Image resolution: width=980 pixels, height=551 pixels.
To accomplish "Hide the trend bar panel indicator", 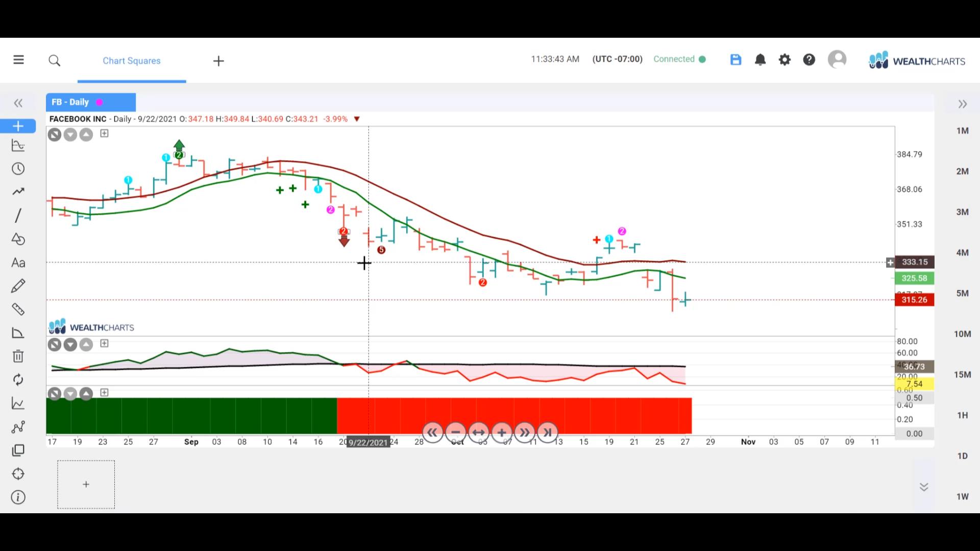I will pos(55,394).
